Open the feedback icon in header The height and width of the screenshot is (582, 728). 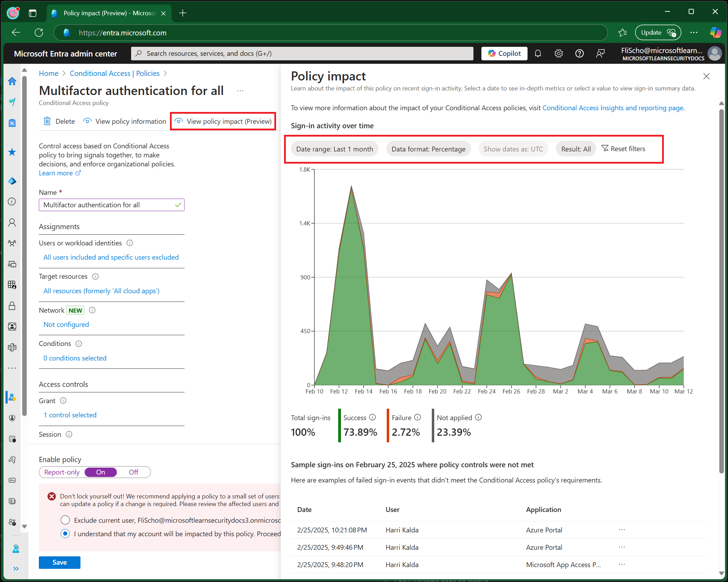pyautogui.click(x=600, y=53)
